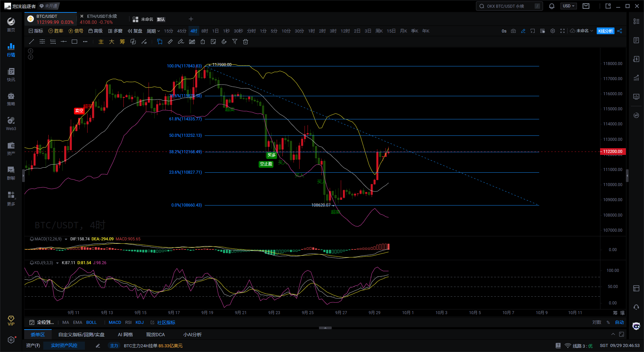
Task: Select the ruler measurement tool
Action: [x=170, y=42]
